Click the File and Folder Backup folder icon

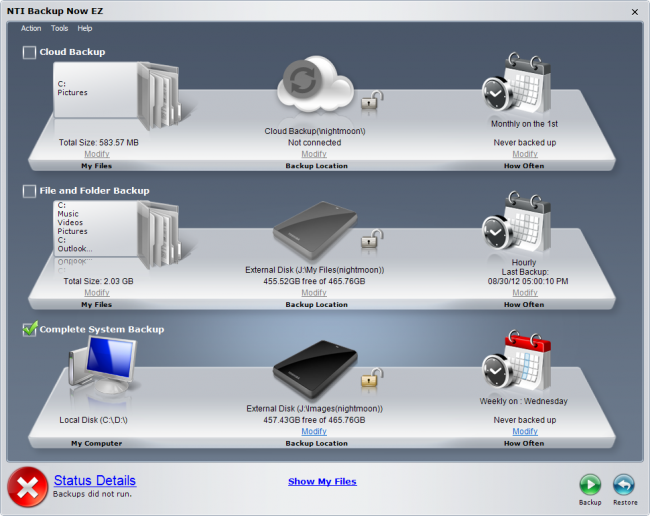point(118,234)
